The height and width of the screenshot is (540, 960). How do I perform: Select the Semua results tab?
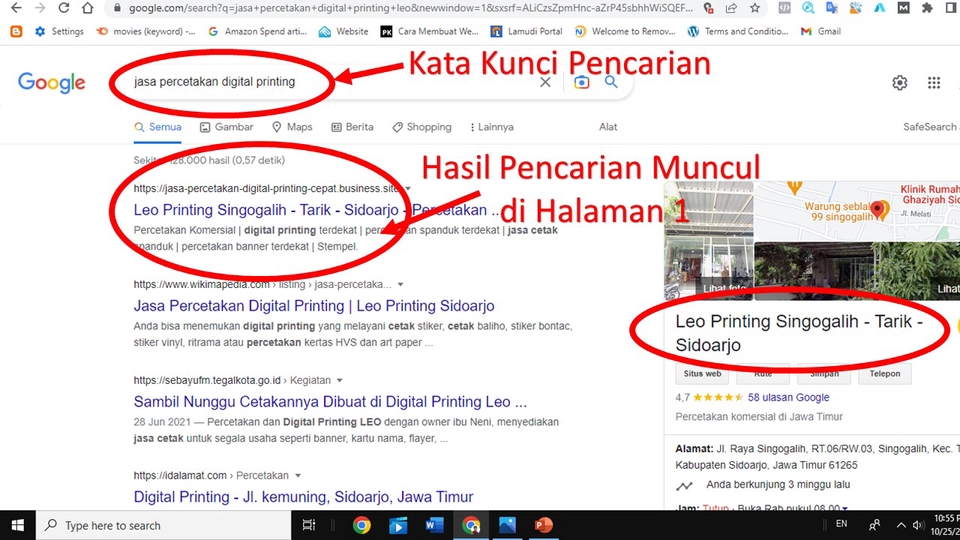coord(157,127)
